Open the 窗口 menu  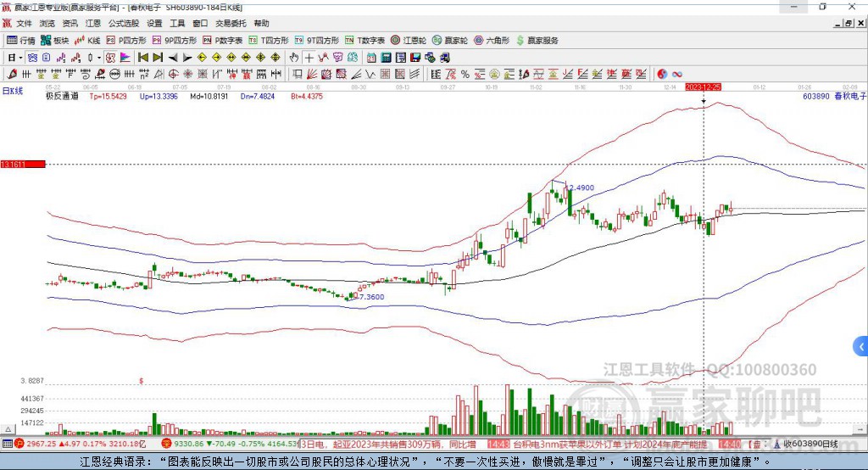tap(200, 23)
